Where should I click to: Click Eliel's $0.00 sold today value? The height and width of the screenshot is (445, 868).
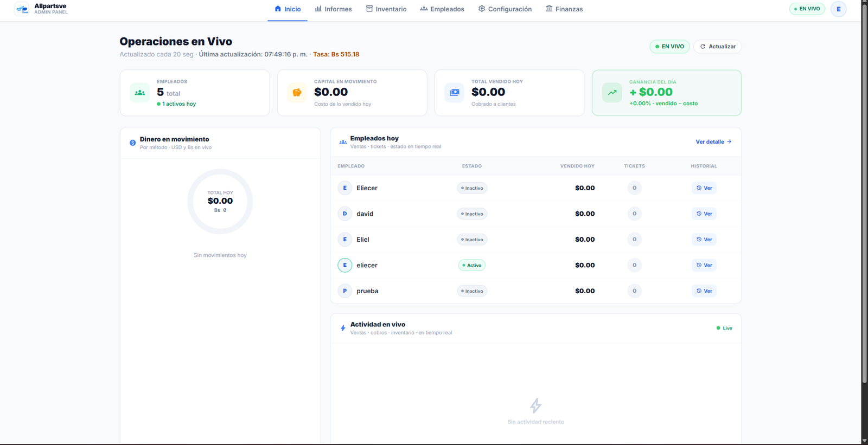(x=585, y=240)
